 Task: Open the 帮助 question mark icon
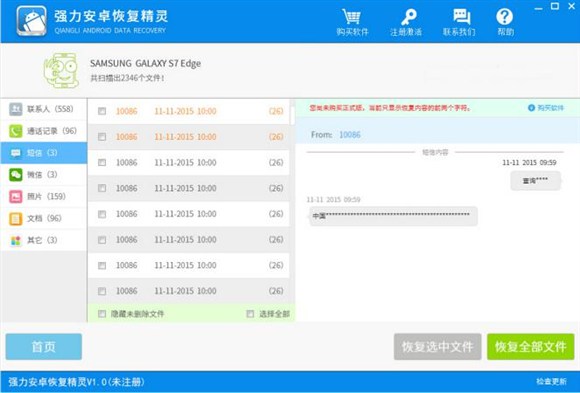[x=505, y=17]
